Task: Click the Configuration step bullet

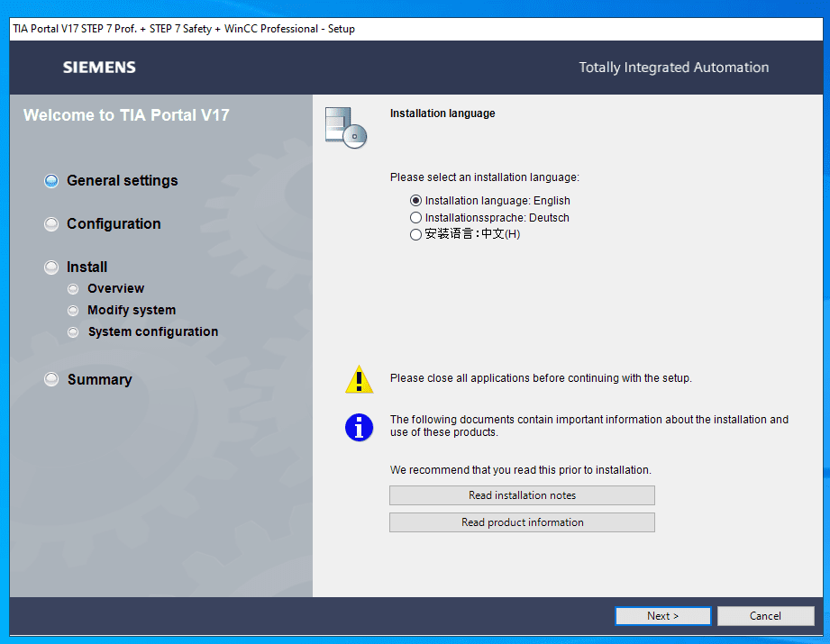Action: coord(51,224)
